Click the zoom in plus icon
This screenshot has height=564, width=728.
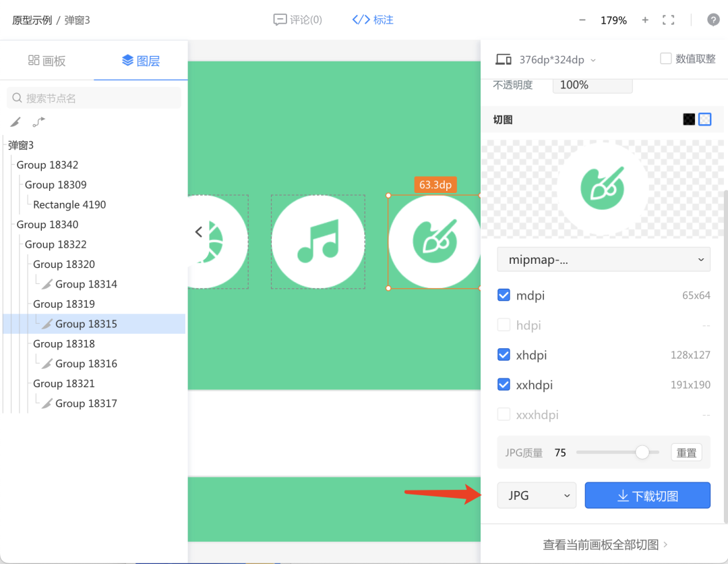point(645,20)
